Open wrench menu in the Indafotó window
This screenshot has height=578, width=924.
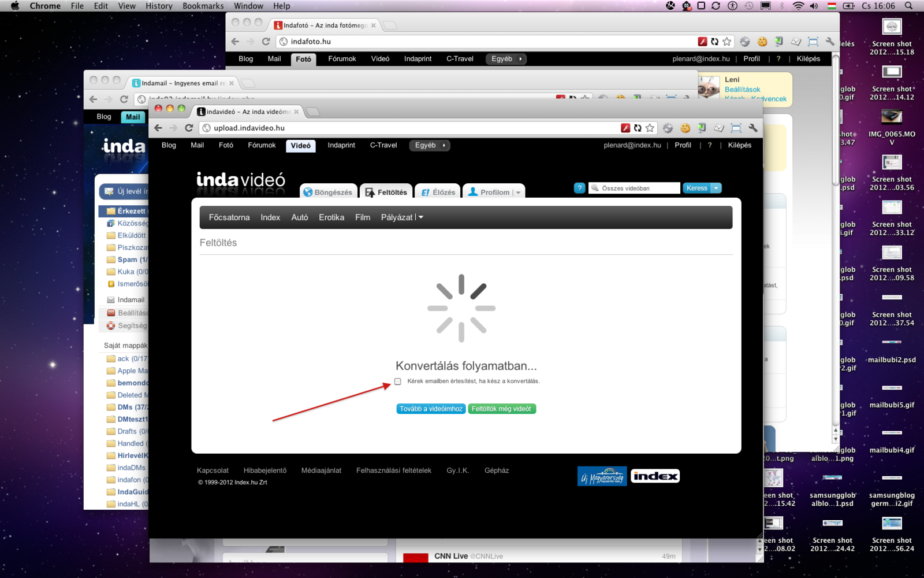(x=830, y=42)
